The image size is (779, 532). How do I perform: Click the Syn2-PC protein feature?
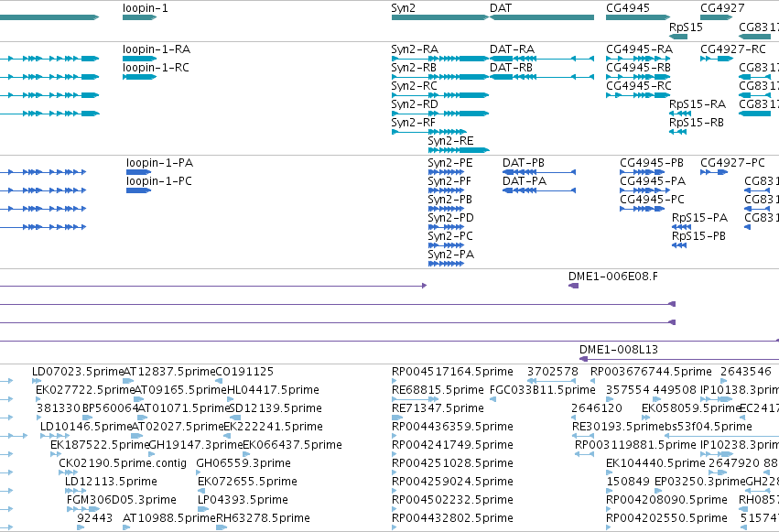(x=446, y=245)
